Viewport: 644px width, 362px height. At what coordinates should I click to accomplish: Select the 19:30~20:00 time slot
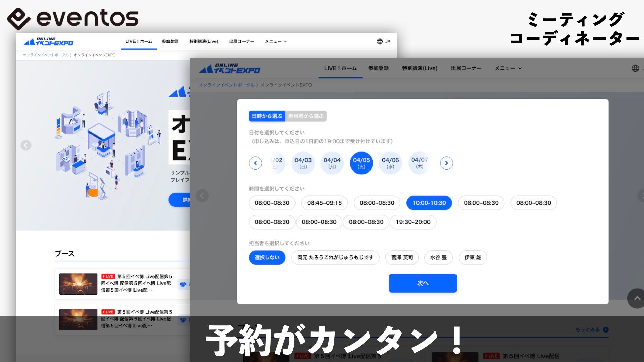[x=413, y=222]
